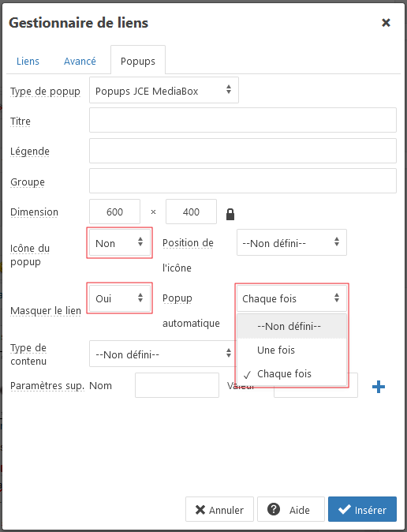Viewport: 407px width, 532px height.
Task: Add a parameter with the plus icon
Action: pyautogui.click(x=379, y=387)
